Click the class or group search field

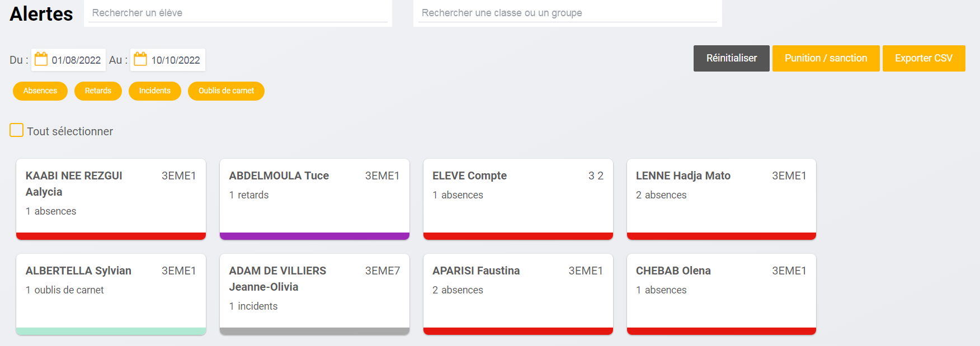[x=567, y=13]
